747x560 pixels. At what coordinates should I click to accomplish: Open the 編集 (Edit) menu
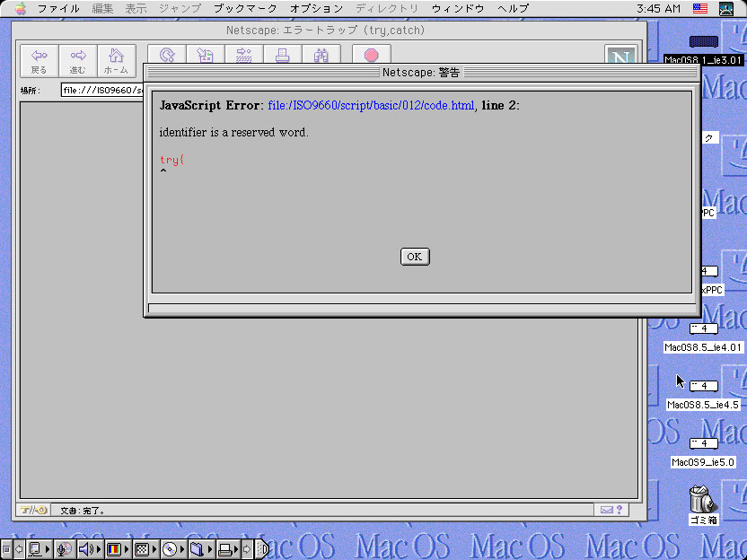102,9
